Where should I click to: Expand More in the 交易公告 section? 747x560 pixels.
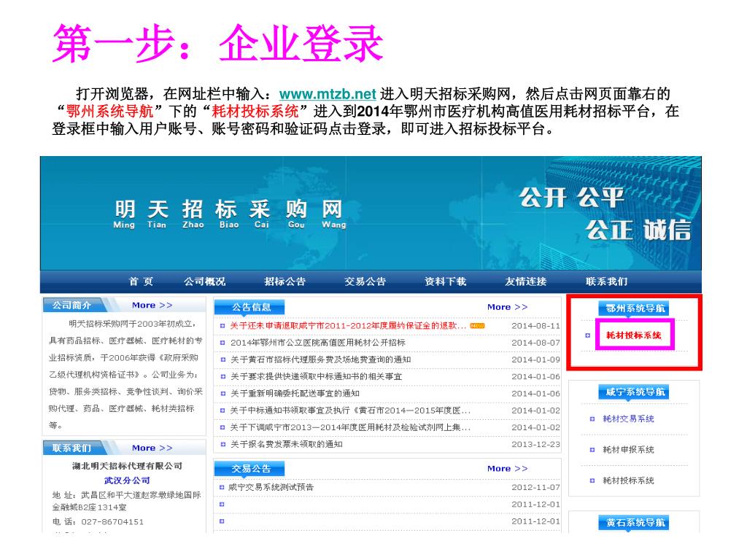point(507,469)
